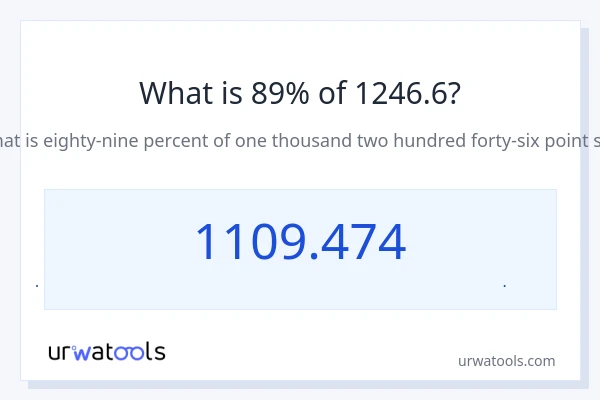The width and height of the screenshot is (600, 400).
Task: Select "1246.6?" in the heading
Action: tap(408, 93)
